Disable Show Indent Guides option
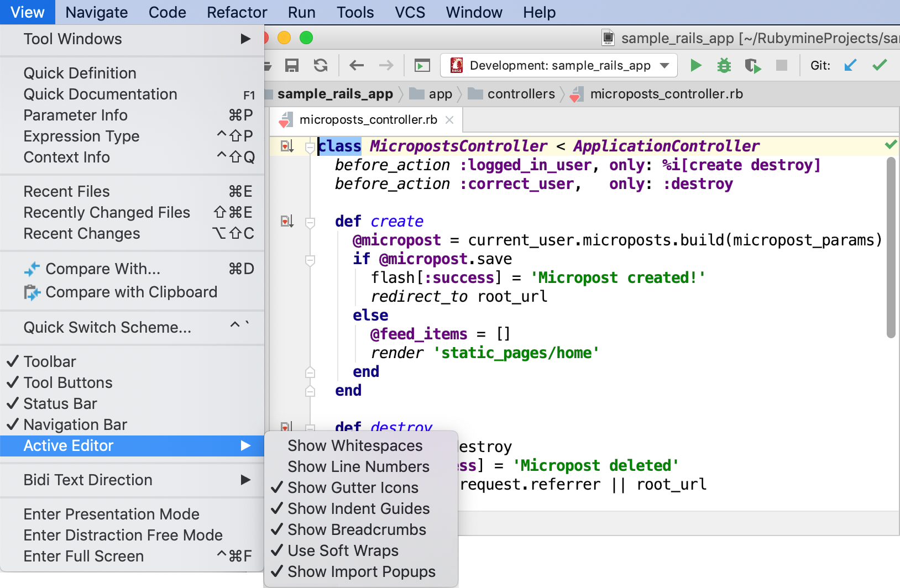This screenshot has height=588, width=900. (362, 509)
